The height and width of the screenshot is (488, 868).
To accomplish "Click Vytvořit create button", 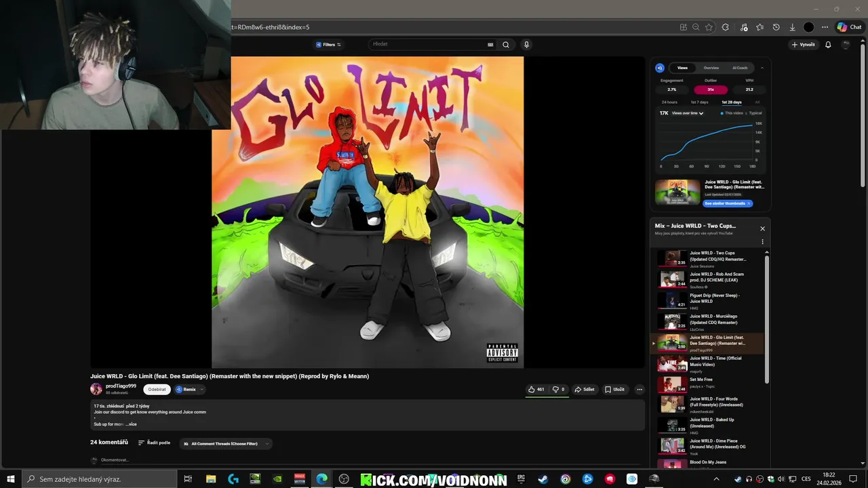I will point(803,45).
